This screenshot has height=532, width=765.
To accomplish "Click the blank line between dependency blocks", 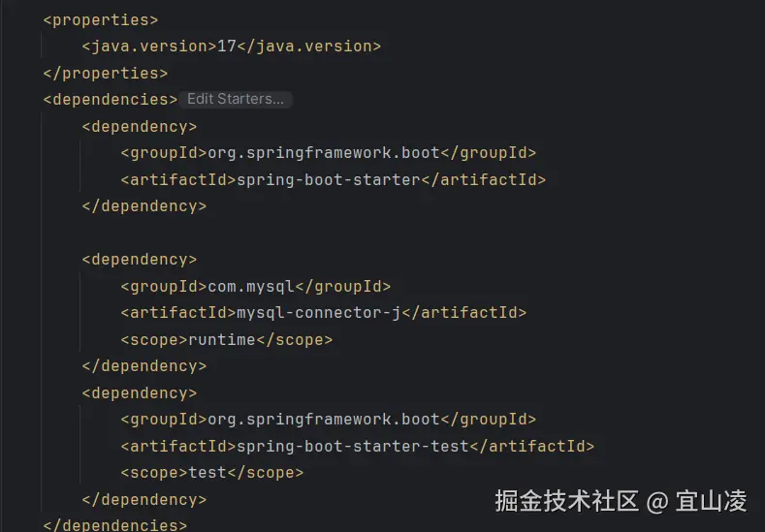I will click(x=291, y=233).
